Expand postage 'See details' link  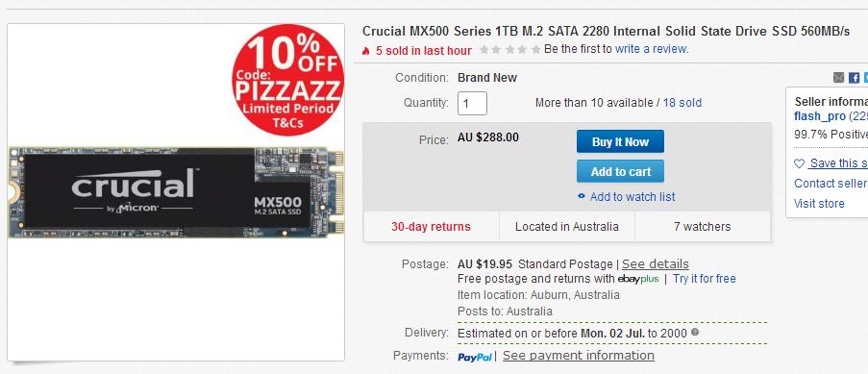tap(656, 263)
